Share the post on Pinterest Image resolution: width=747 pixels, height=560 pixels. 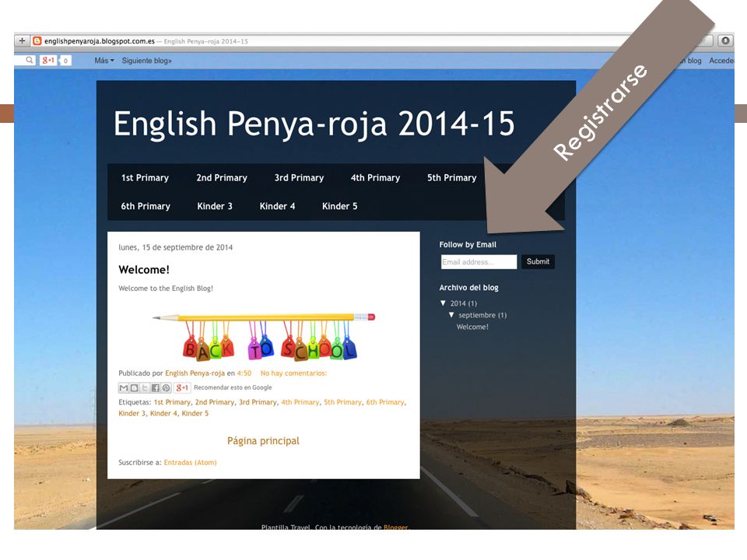[x=166, y=387]
